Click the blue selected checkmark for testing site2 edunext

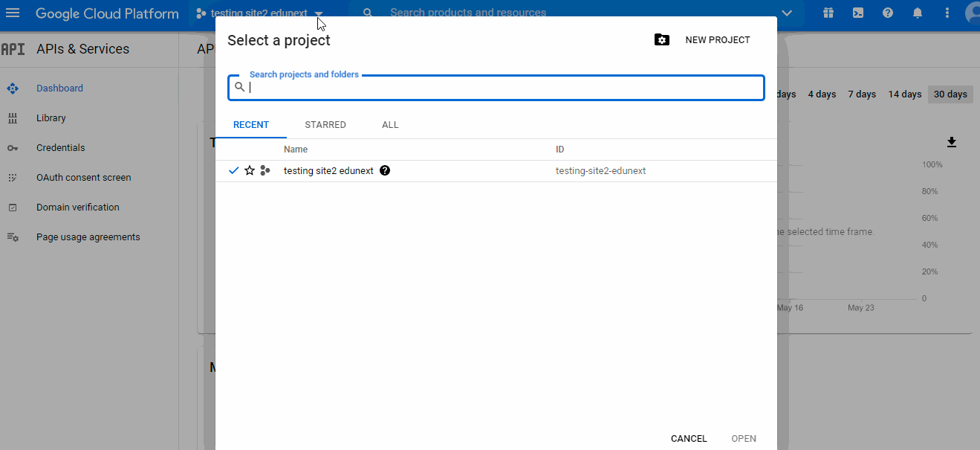click(x=234, y=170)
